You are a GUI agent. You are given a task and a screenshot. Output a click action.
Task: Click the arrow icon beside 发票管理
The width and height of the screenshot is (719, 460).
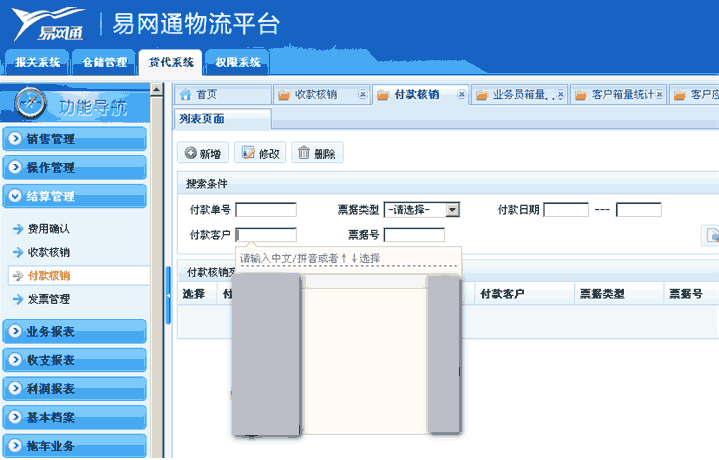pos(18,299)
